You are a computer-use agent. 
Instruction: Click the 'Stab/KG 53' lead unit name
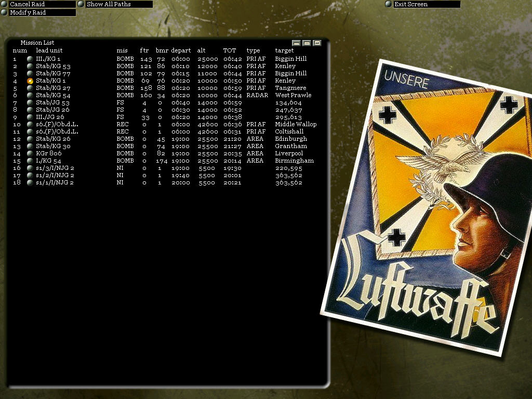point(53,66)
